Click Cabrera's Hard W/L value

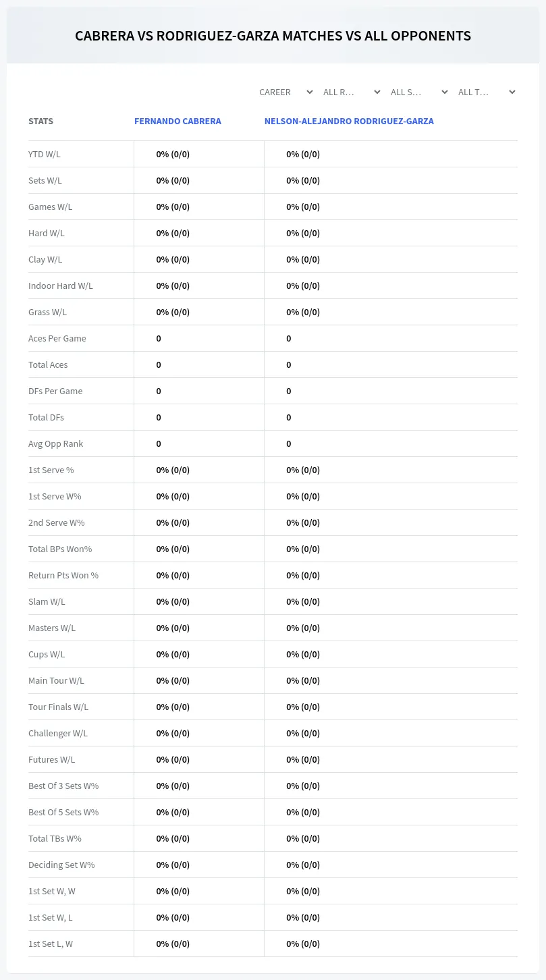173,233
